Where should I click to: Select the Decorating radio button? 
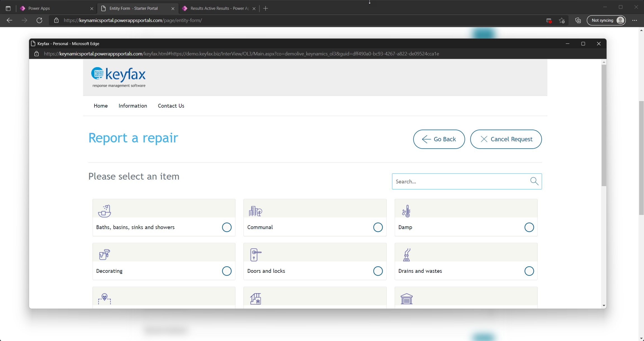pyautogui.click(x=227, y=271)
